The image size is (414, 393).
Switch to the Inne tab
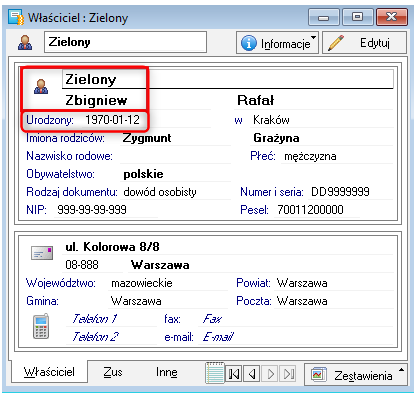(166, 372)
